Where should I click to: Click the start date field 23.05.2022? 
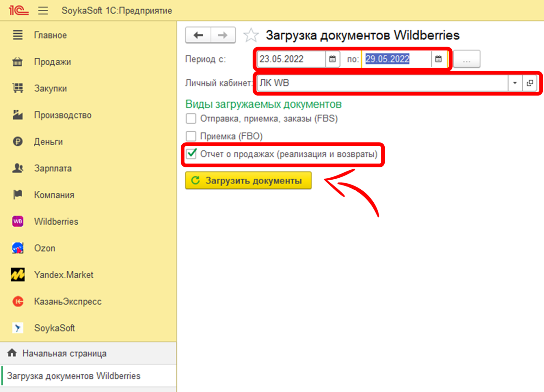tap(291, 59)
